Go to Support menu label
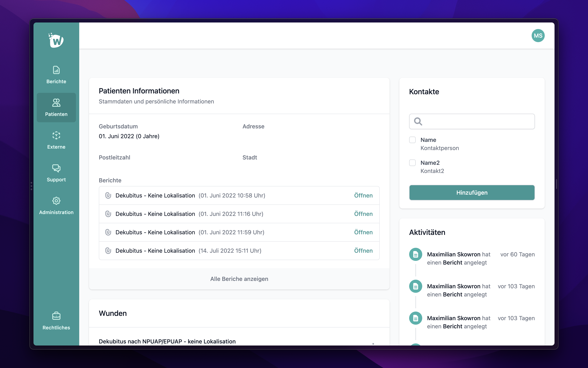588x368 pixels. (56, 180)
